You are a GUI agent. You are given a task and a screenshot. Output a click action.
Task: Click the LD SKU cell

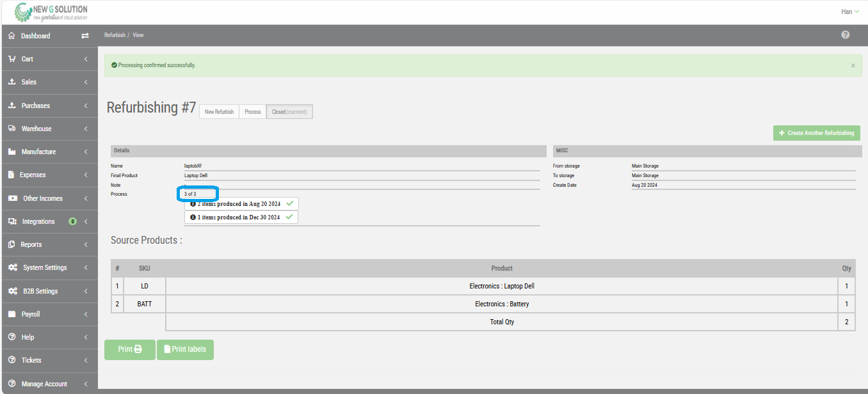click(145, 286)
